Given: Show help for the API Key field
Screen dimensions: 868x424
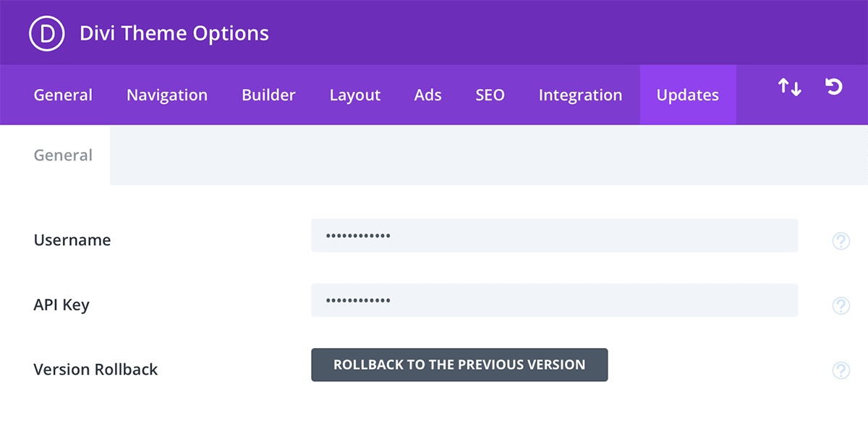Looking at the screenshot, I should [x=841, y=305].
